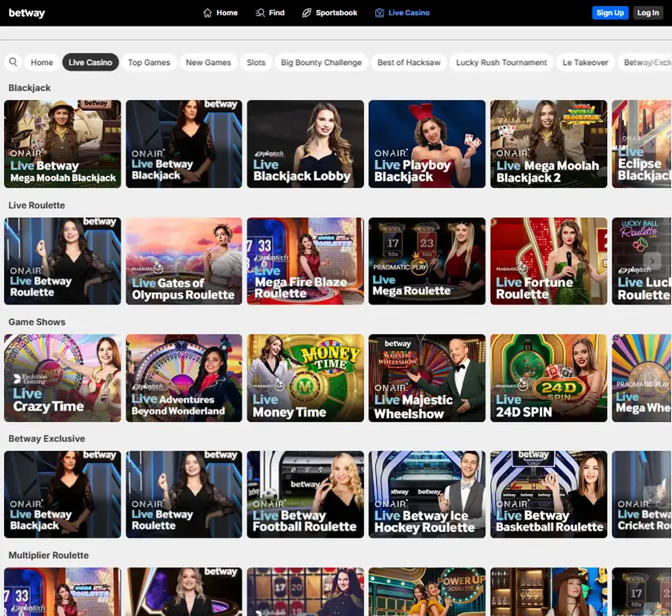Viewport: 672px width, 616px height.
Task: Click the search magnifier icon
Action: pyautogui.click(x=13, y=62)
